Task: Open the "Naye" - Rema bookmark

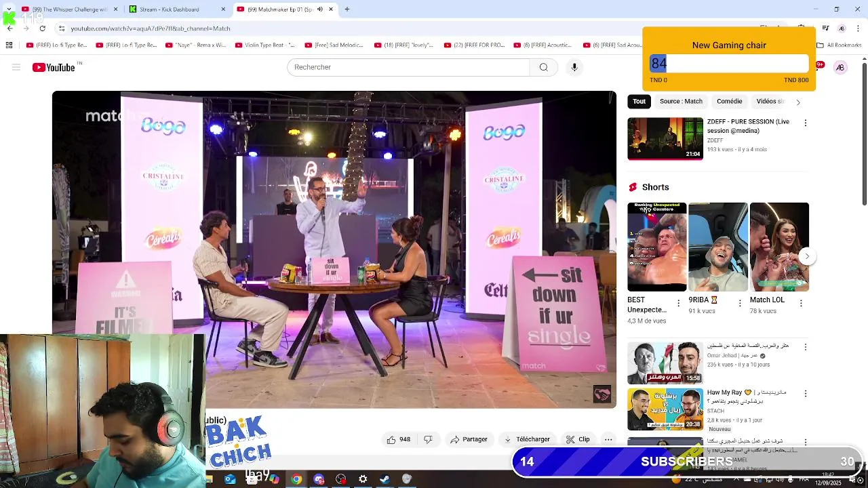Action: (196, 45)
